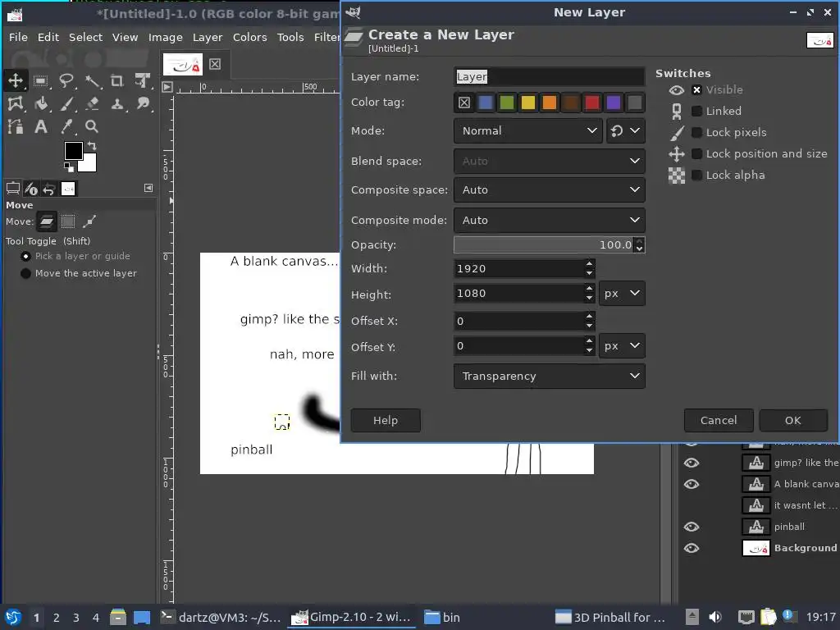Select the Paths tool

(16, 126)
